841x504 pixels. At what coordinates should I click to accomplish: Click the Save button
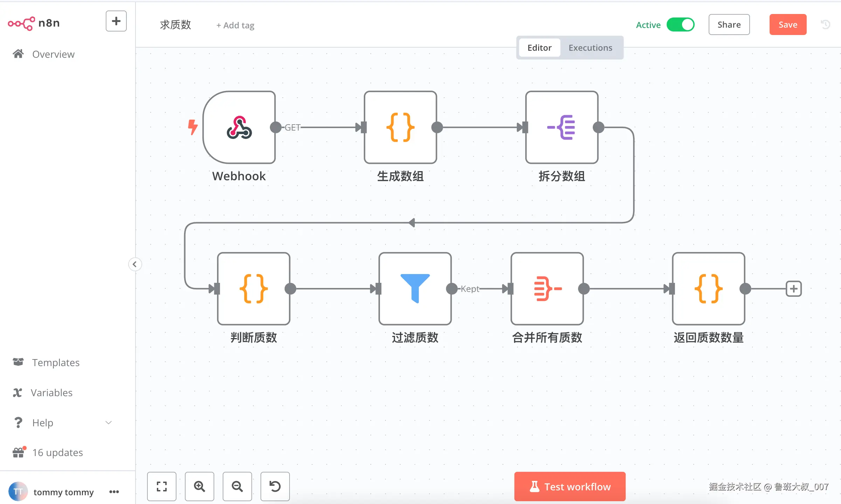[788, 25]
